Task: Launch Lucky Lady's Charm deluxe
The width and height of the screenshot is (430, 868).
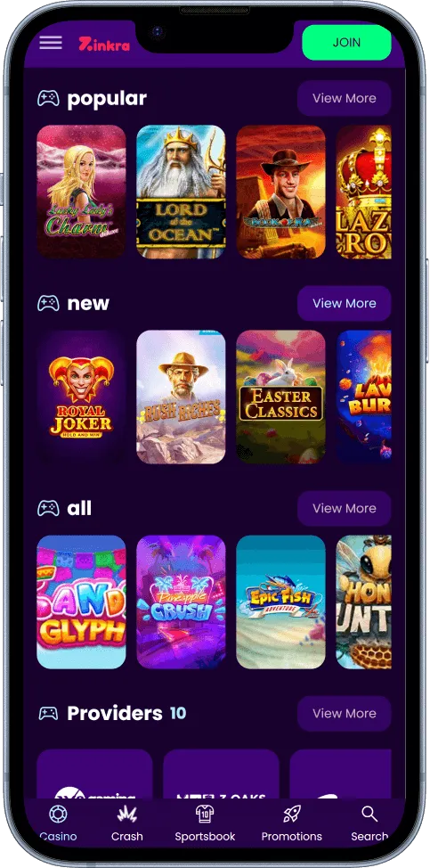Action: click(x=81, y=192)
